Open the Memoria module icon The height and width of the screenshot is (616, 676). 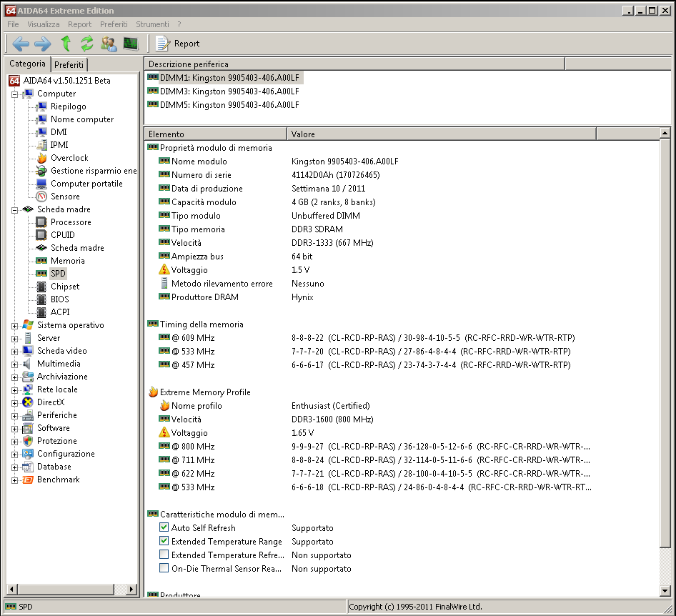pyautogui.click(x=41, y=260)
